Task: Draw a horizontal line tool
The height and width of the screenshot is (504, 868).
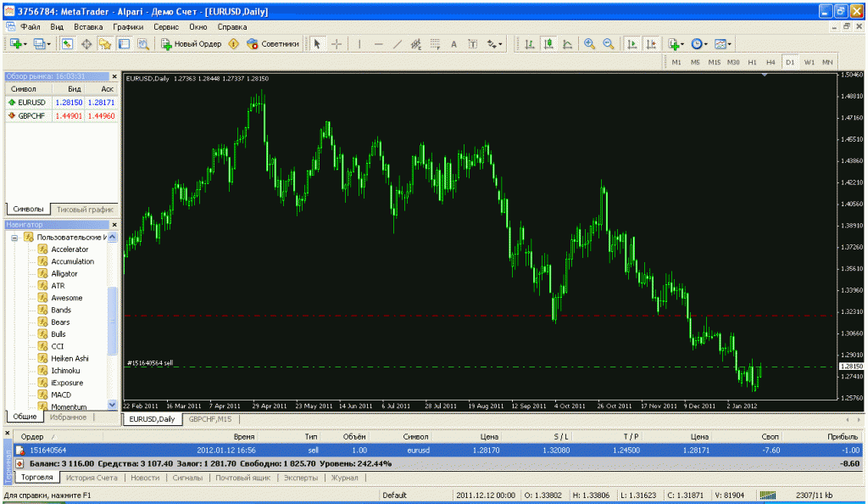Action: [x=378, y=43]
